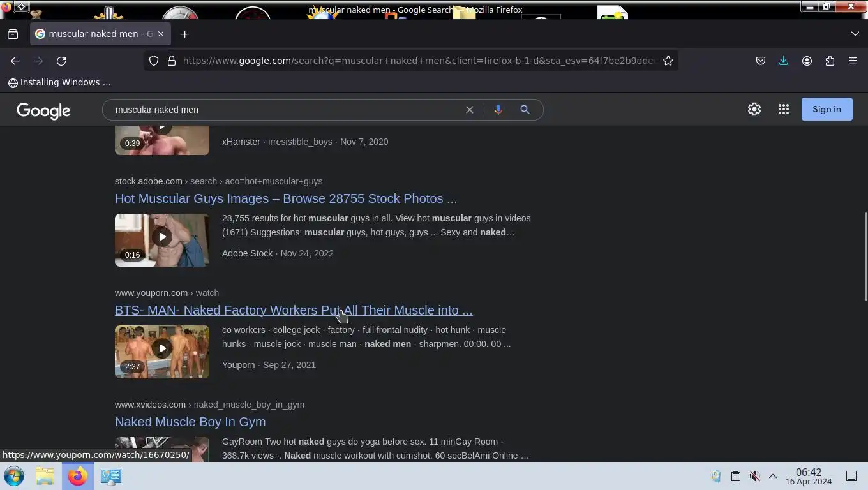The image size is (868, 490).
Task: Submit search with magnifier icon
Action: (x=525, y=110)
